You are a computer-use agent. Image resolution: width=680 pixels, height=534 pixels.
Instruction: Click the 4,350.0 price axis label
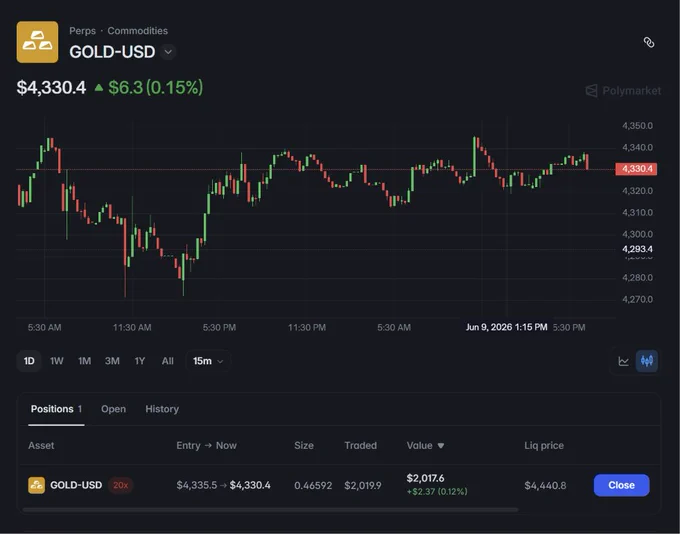tap(637, 126)
